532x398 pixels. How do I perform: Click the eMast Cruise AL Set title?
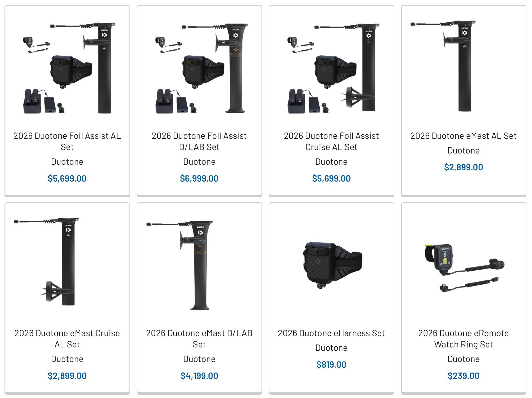67,339
